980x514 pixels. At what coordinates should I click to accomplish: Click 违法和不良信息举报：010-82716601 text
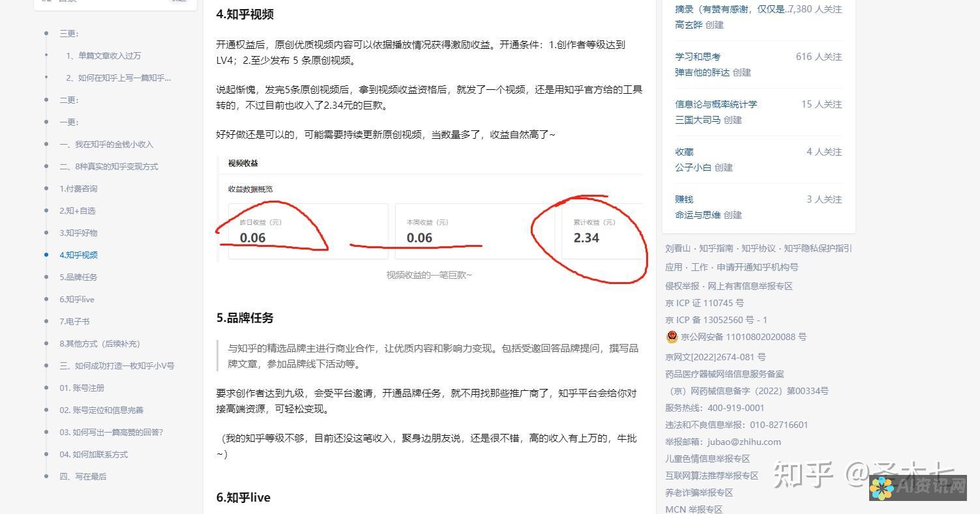point(737,425)
